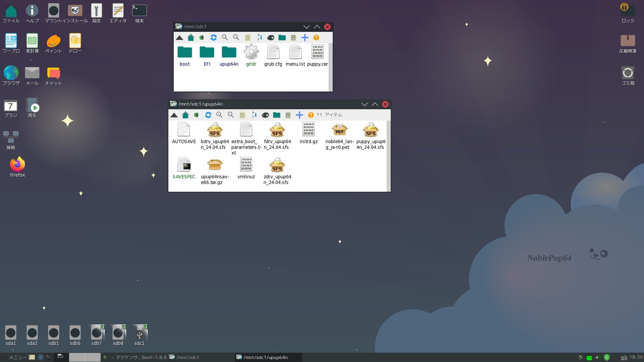The image size is (644, 362).
Task: Launch the 端末 terminal from the desktop
Action: 139,10
